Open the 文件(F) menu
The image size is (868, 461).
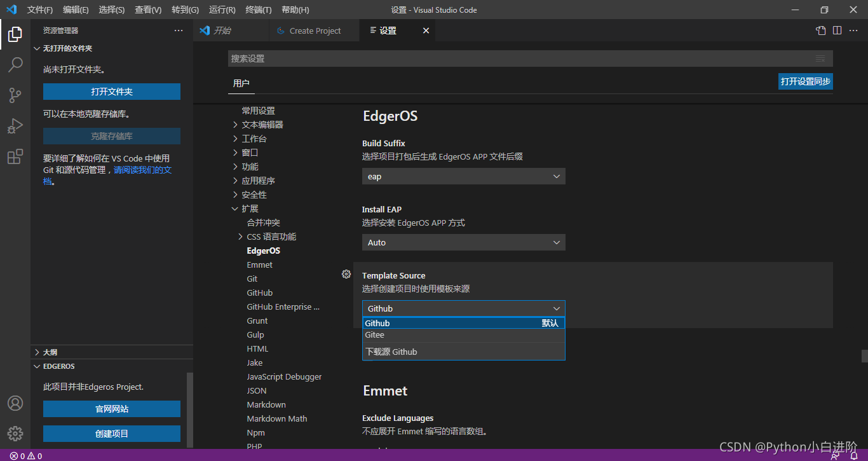[40, 10]
